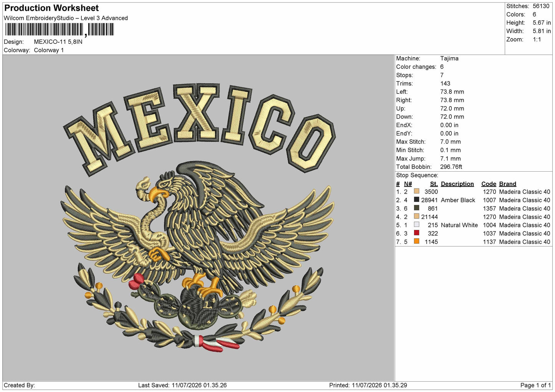Screen dimensions: 555x392
Task: Click the tan swatch in stop row 1
Action: 417,191
